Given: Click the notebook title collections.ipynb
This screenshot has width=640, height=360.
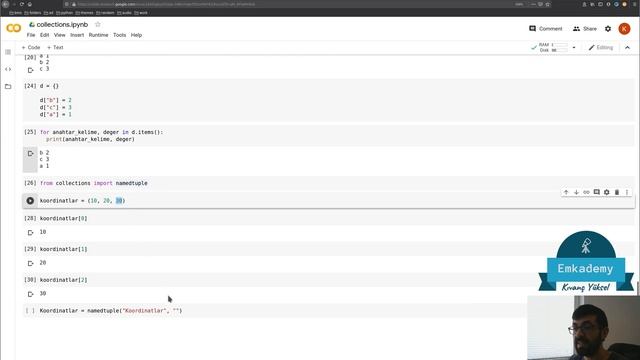Looking at the screenshot, I should point(62,24).
